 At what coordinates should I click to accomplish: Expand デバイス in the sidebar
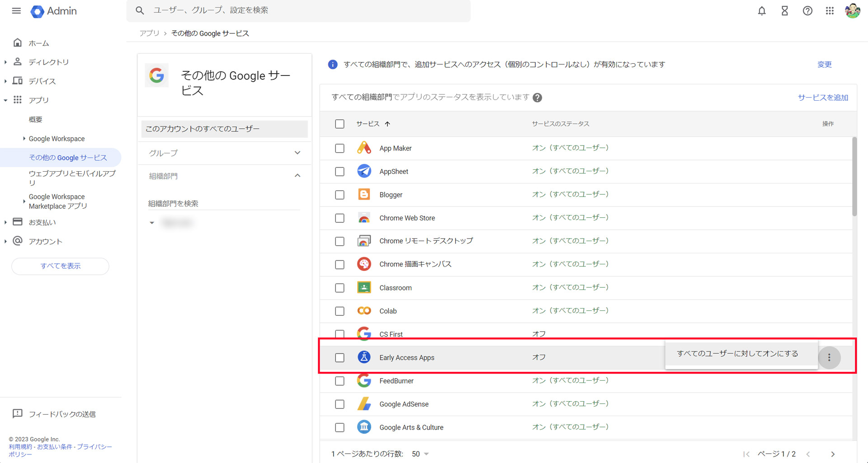point(5,81)
